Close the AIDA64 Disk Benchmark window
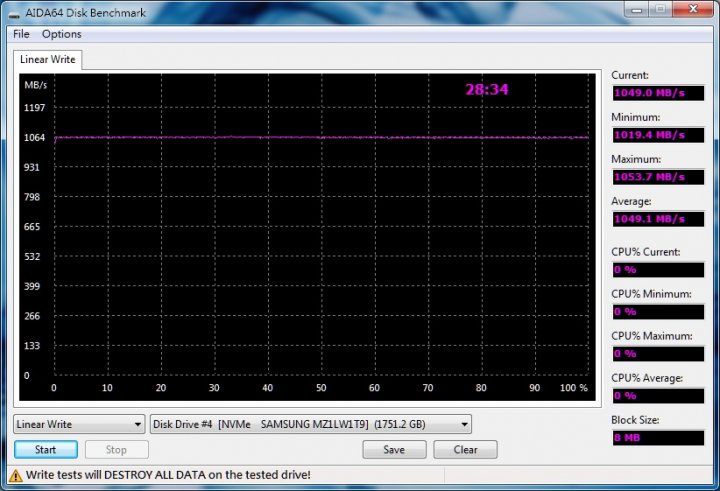720x491 pixels. point(693,10)
